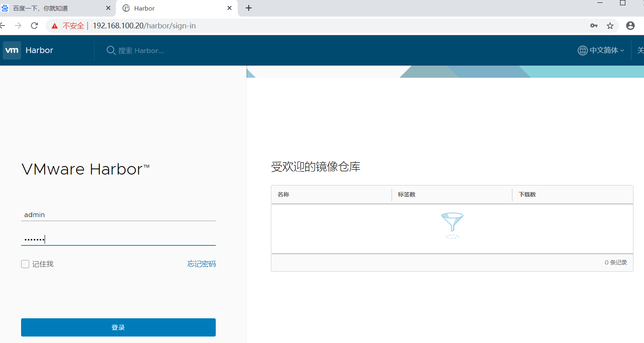Screen dimensions: 644x343
Task: Click the 记住我 label text
Action: (x=43, y=264)
